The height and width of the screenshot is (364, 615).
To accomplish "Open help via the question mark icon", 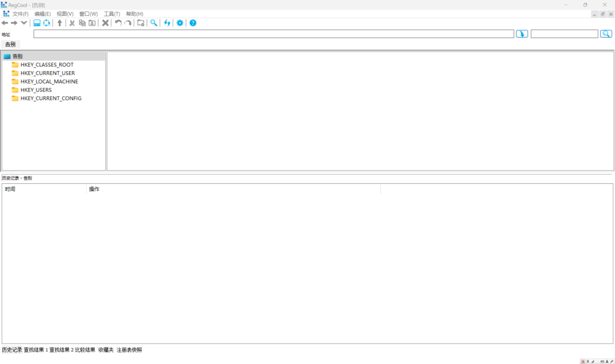I will pyautogui.click(x=193, y=23).
